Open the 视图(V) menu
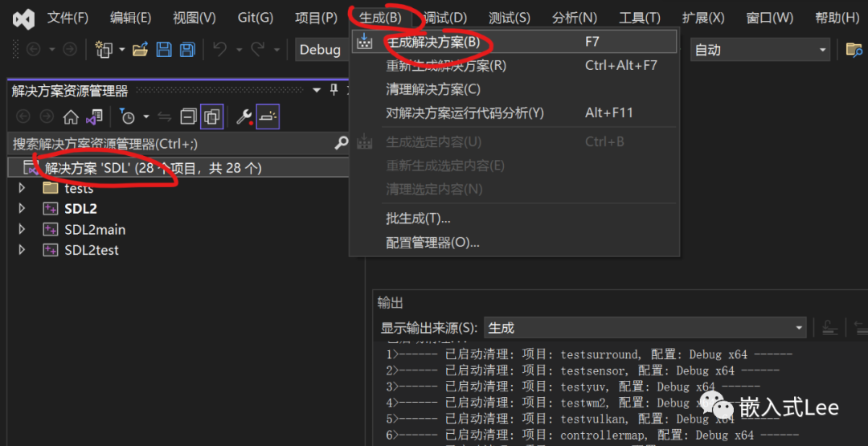This screenshot has width=868, height=446. [194, 18]
